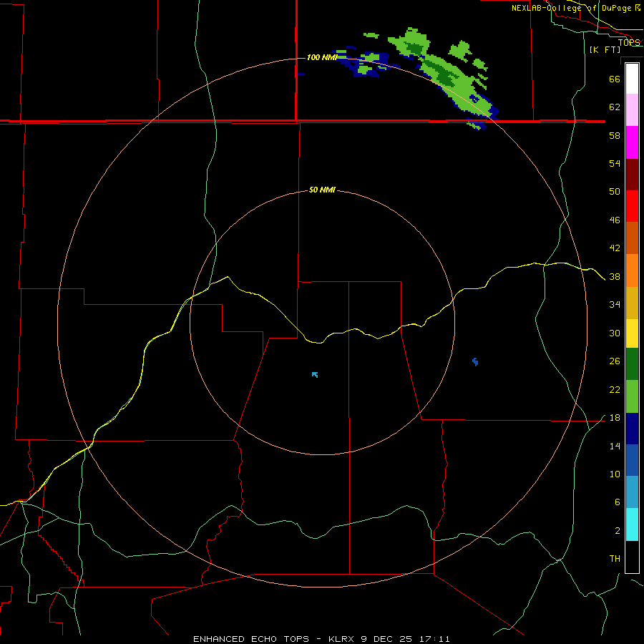The height and width of the screenshot is (644, 644).
Task: Click the TH threshold legend label
Action: point(615,559)
